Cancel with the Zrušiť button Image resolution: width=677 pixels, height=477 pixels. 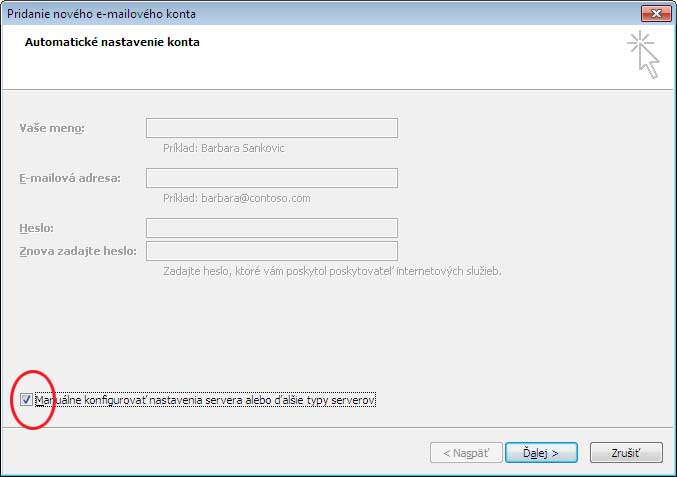click(x=625, y=453)
